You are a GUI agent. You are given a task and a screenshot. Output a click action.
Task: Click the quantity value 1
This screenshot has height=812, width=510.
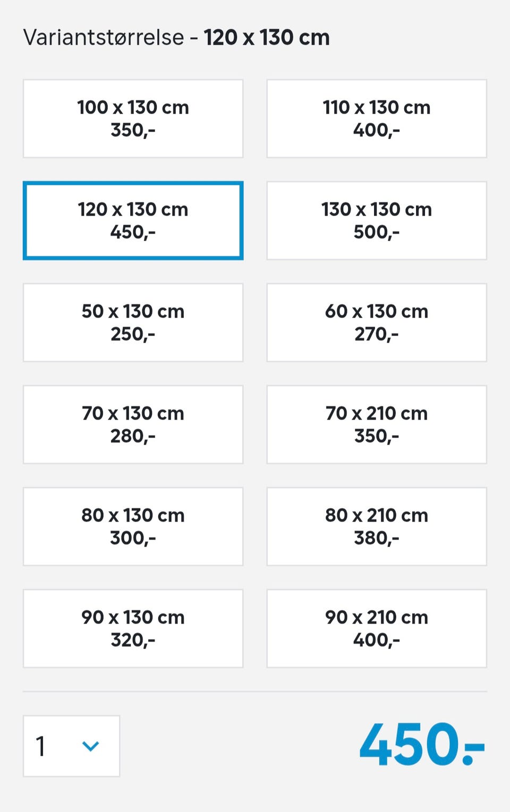coord(41,746)
